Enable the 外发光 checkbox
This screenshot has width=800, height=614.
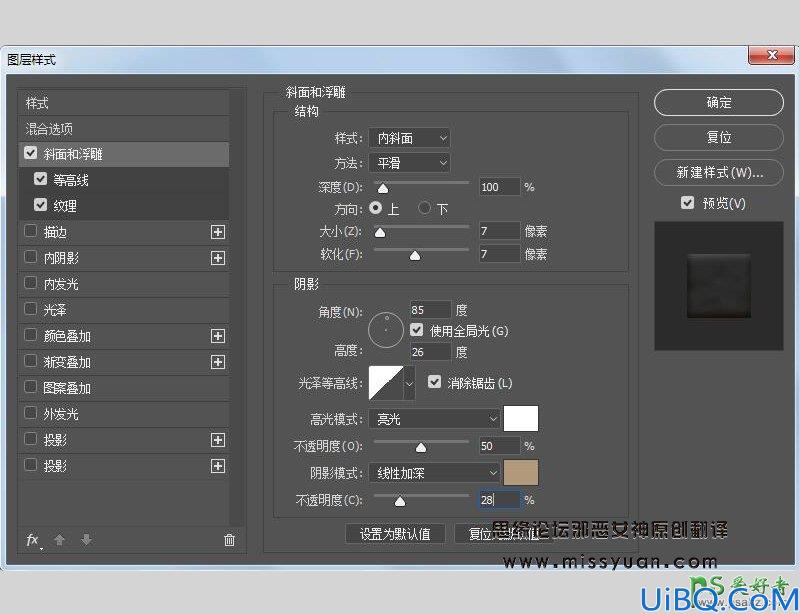click(x=31, y=413)
